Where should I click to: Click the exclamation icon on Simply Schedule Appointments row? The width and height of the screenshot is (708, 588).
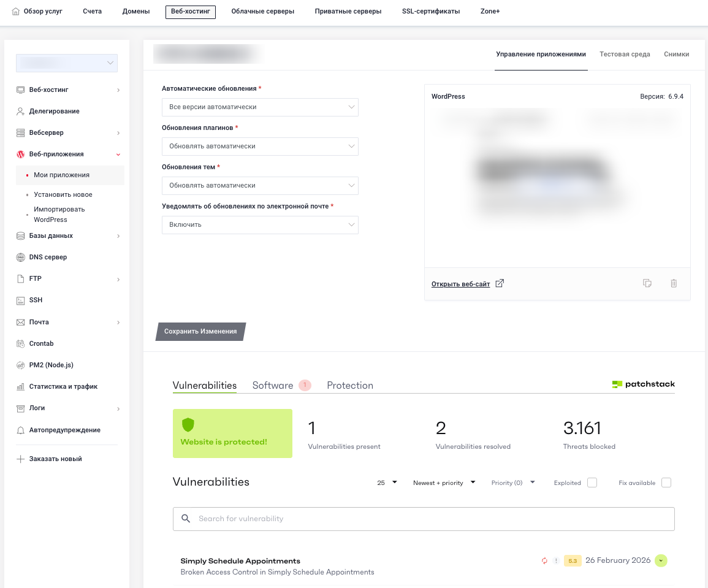coord(556,561)
